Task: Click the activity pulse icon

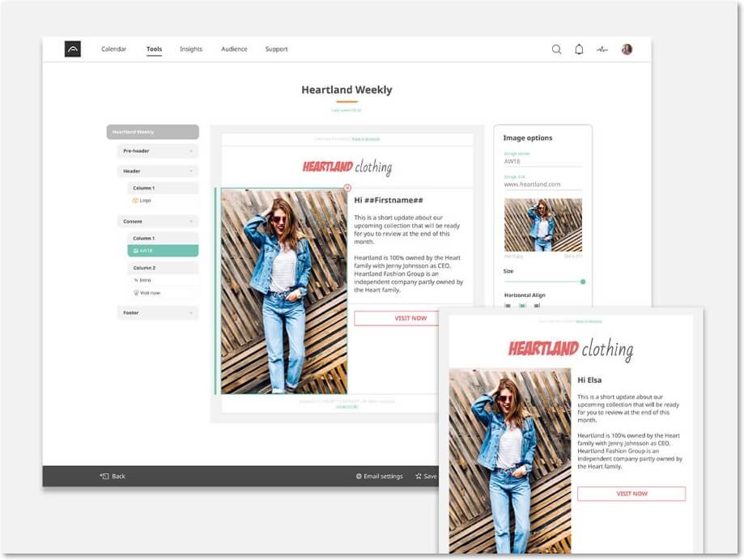Action: tap(602, 49)
